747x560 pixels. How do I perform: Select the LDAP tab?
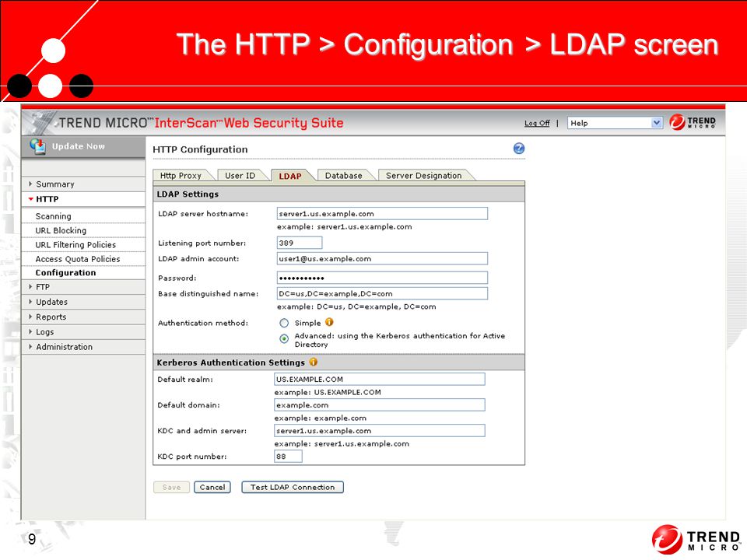[290, 176]
